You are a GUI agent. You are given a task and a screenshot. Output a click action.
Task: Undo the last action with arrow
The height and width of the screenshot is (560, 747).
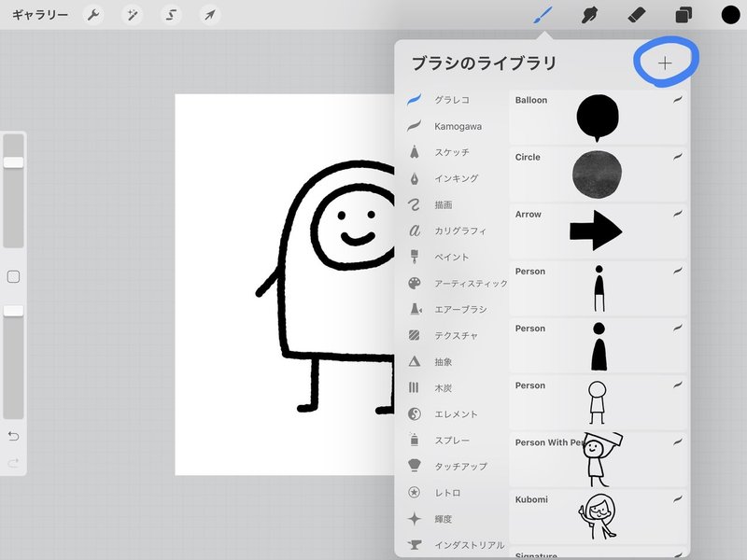click(13, 436)
